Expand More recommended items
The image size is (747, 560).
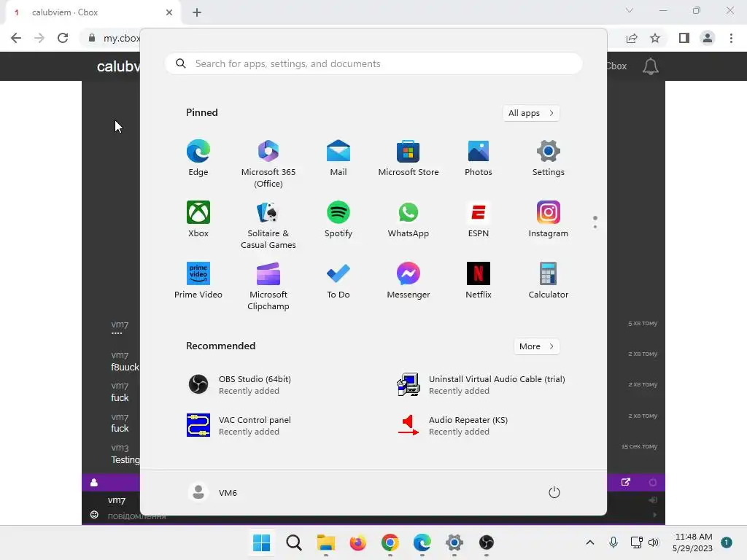tap(536, 346)
